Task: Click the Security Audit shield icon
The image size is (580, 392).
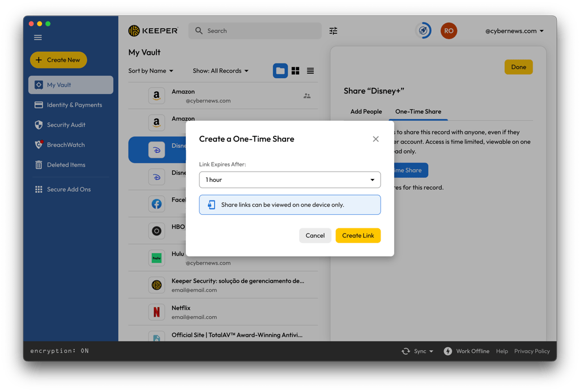Action: [x=39, y=125]
